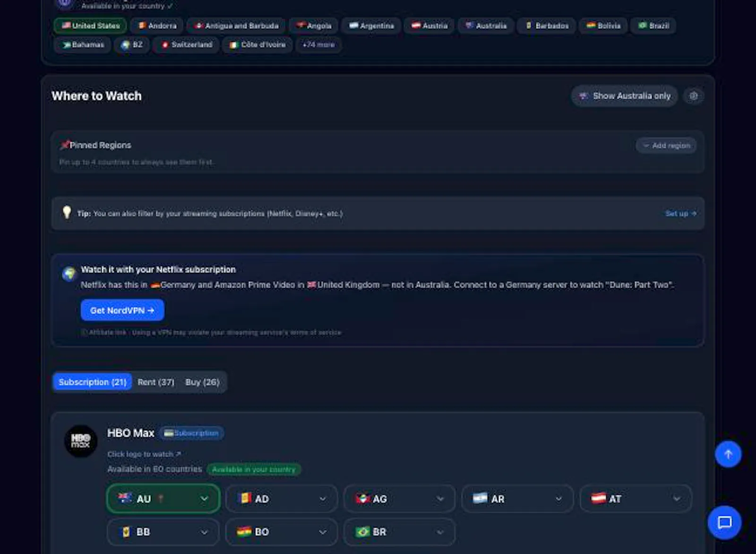Select the Angola country chip

(x=314, y=26)
